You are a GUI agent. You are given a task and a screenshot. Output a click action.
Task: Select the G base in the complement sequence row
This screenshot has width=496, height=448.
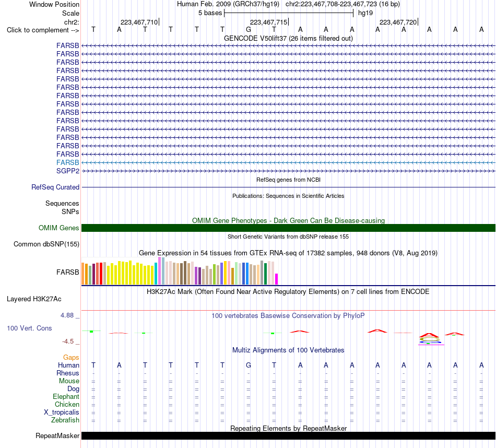coord(249,29)
